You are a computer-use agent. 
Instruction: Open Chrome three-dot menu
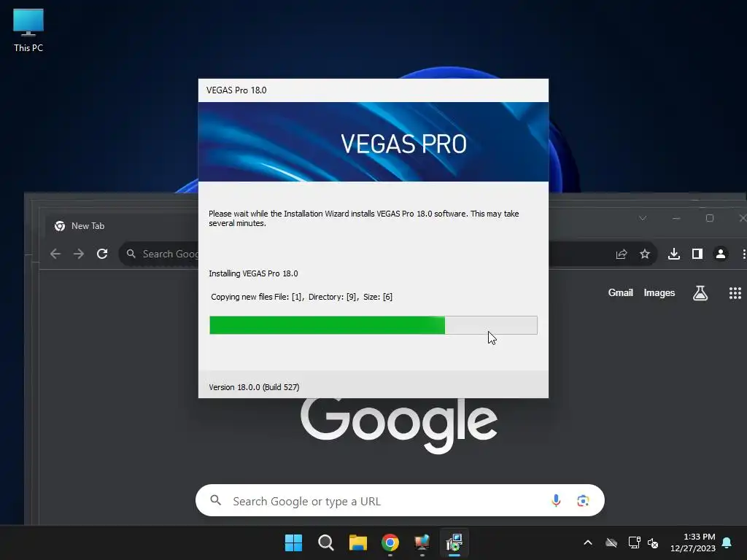(743, 254)
